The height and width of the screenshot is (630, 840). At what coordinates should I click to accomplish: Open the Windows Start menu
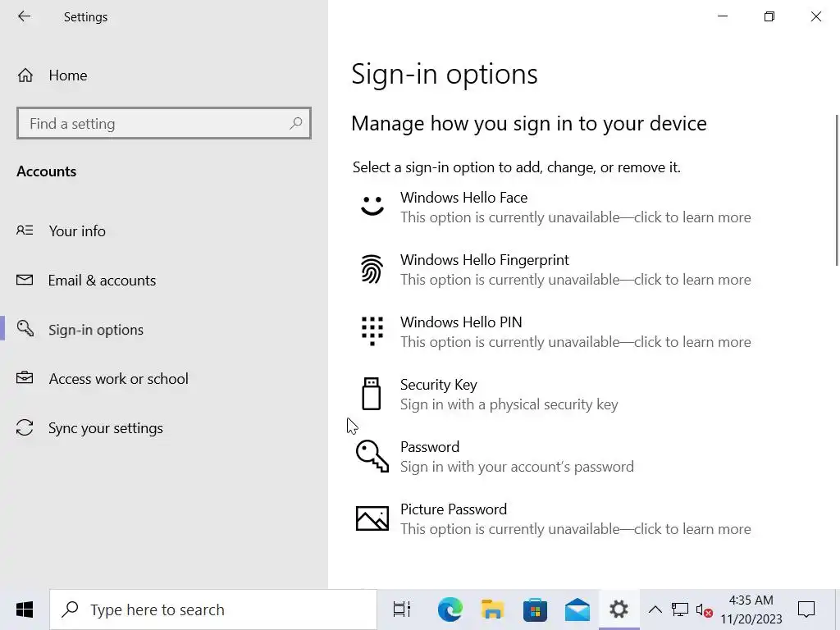coord(24,609)
